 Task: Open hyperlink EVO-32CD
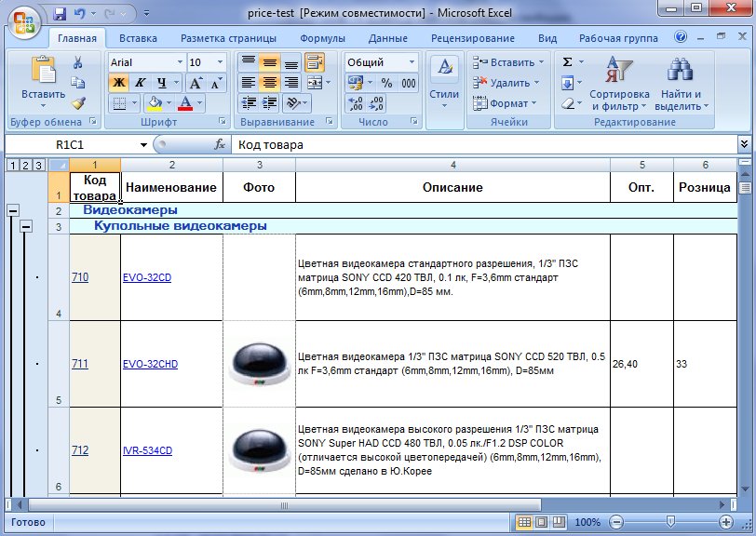(147, 277)
